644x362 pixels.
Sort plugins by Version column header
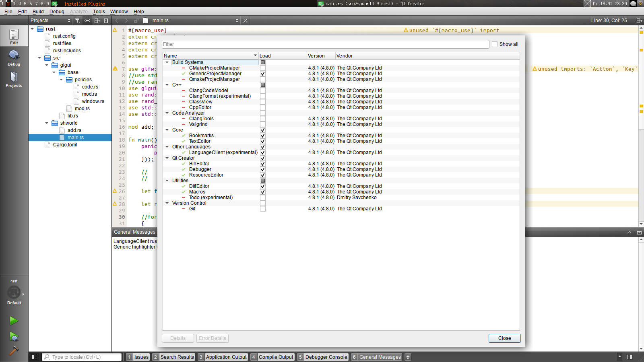pyautogui.click(x=321, y=56)
